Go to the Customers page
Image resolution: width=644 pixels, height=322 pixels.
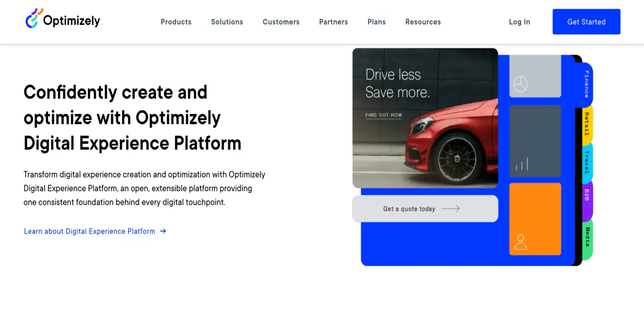[x=281, y=22]
